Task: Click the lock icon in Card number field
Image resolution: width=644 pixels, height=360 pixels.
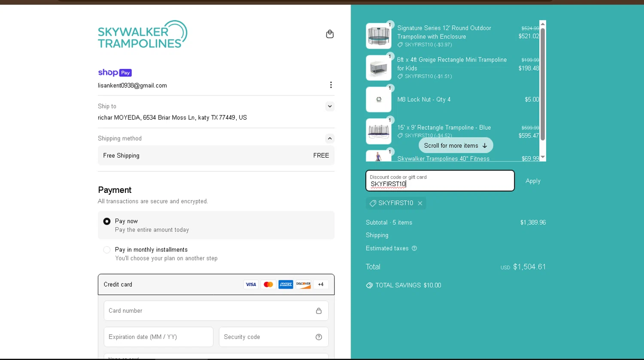Action: click(319, 311)
